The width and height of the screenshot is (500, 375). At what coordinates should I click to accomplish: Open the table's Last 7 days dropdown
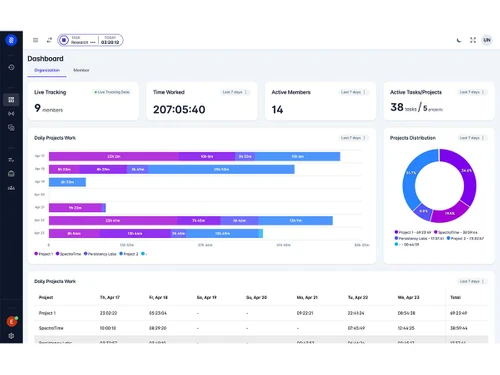point(472,281)
